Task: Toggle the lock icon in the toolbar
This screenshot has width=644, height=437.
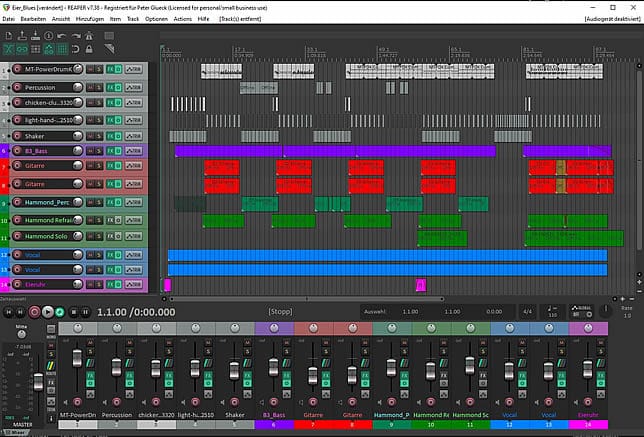Action: click(91, 48)
